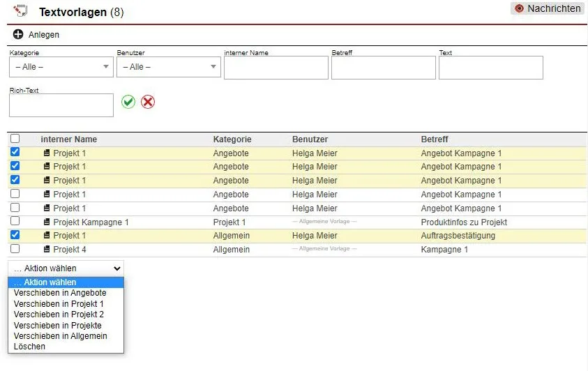Click the template icon in the Auftragsbestätigung row
588x371 pixels.
coord(47,236)
